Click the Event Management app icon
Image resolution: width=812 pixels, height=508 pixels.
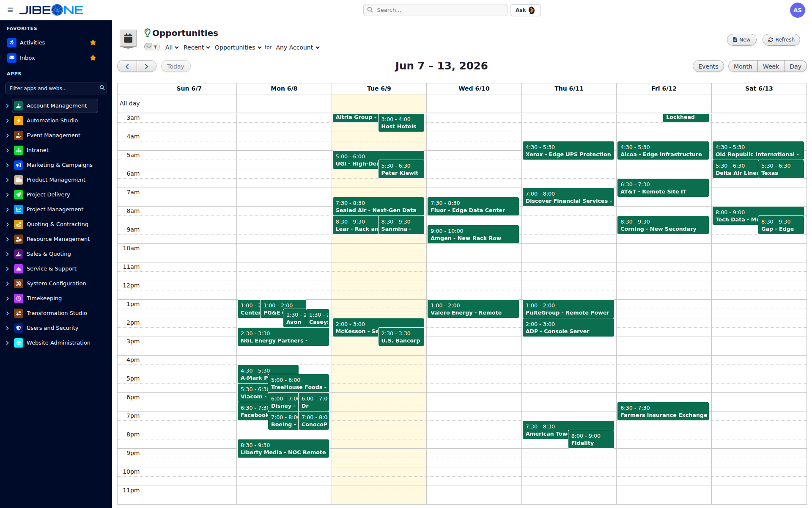[19, 135]
